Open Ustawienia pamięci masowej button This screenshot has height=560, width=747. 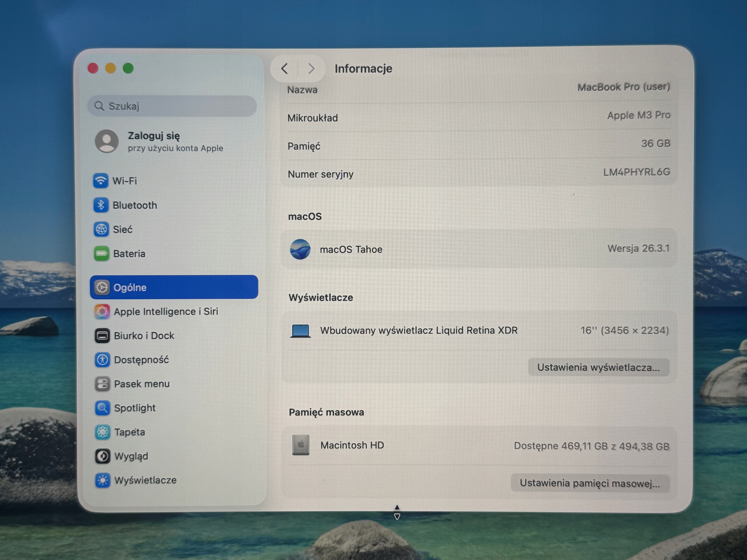[590, 483]
